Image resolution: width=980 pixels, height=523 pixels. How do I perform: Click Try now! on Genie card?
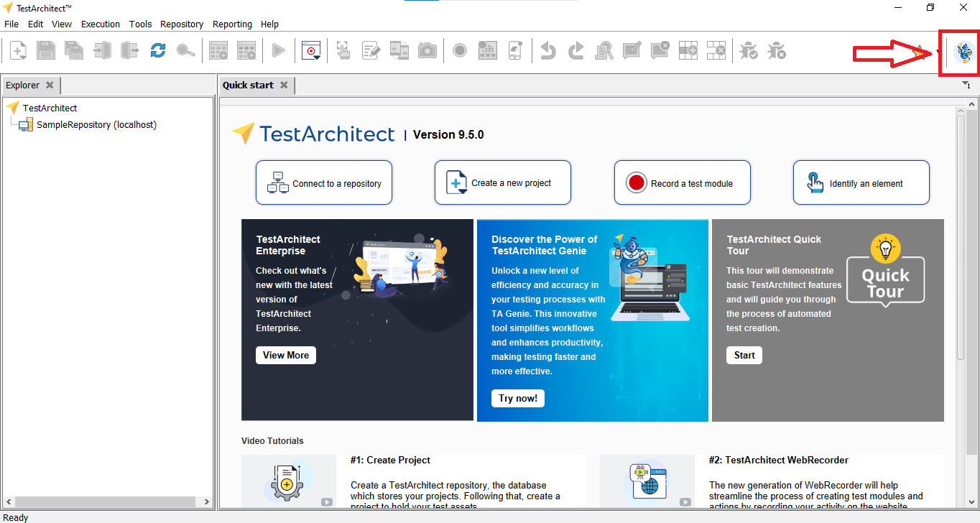point(518,398)
